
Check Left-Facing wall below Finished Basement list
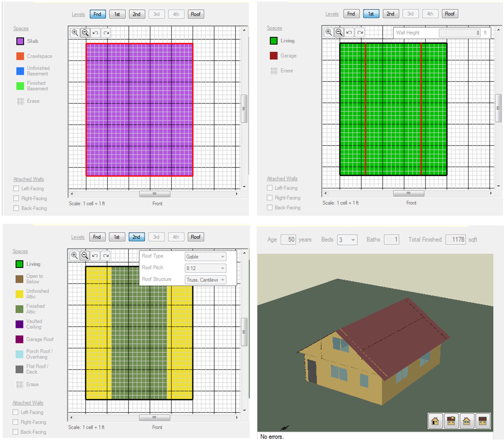(x=16, y=188)
